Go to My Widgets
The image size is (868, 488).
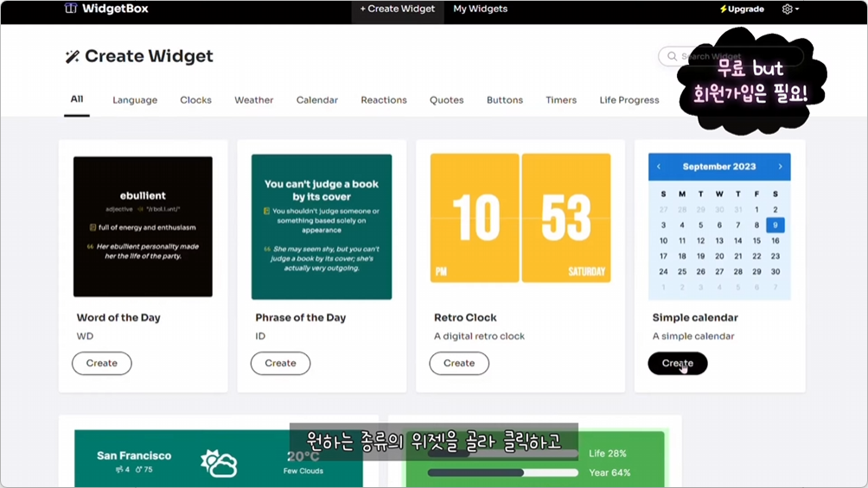[480, 9]
